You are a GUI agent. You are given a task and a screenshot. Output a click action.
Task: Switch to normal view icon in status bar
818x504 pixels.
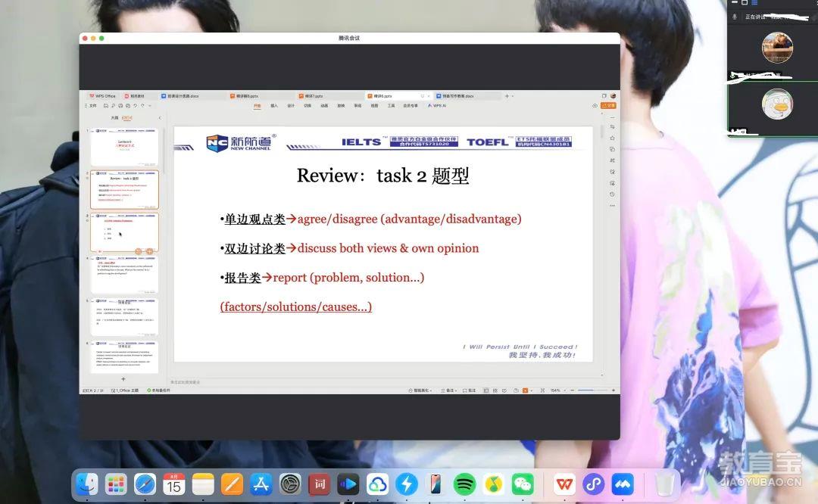pyautogui.click(x=486, y=390)
